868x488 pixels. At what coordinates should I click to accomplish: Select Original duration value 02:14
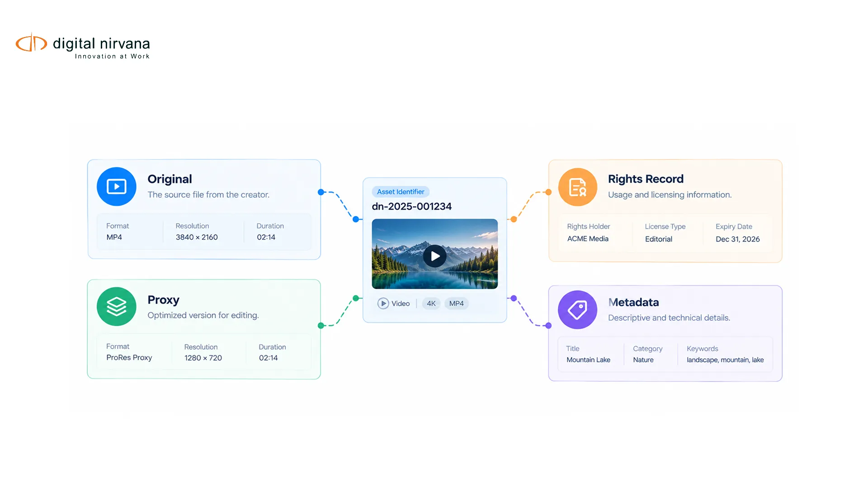[266, 237]
